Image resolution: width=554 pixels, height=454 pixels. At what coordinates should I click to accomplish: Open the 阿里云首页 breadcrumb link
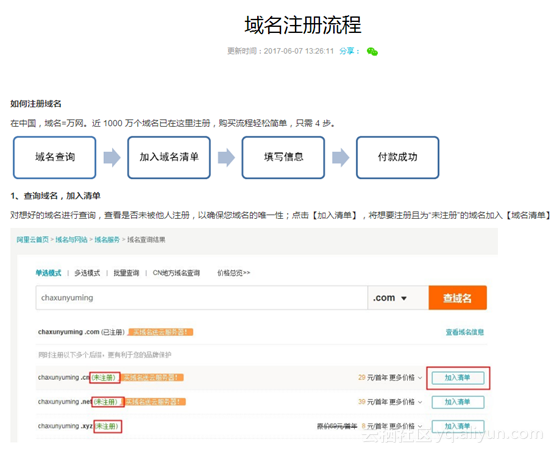point(33,240)
